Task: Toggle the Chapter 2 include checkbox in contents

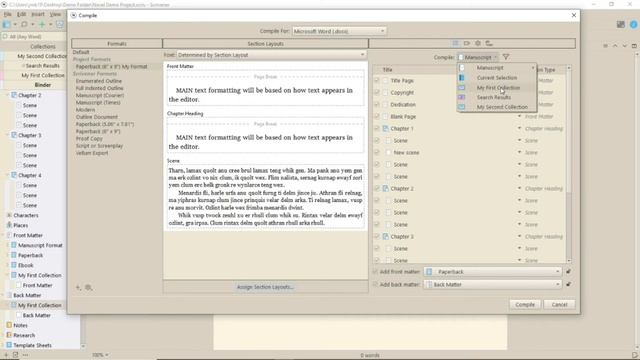Action: tap(377, 189)
